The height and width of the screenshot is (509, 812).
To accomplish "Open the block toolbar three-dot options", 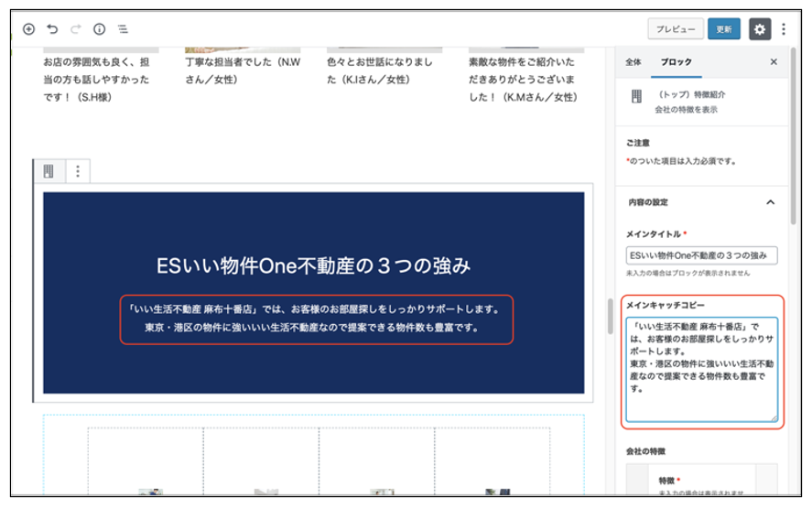I will click(x=78, y=170).
